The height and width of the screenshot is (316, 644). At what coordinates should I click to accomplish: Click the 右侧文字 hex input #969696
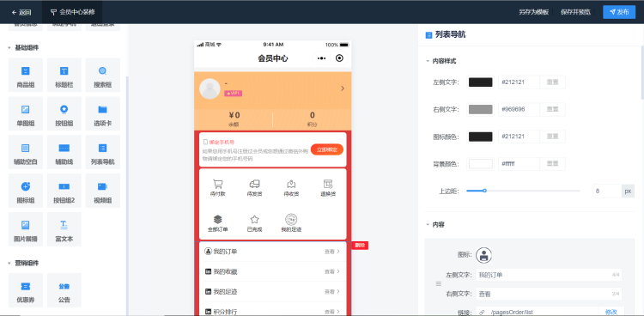[519, 109]
